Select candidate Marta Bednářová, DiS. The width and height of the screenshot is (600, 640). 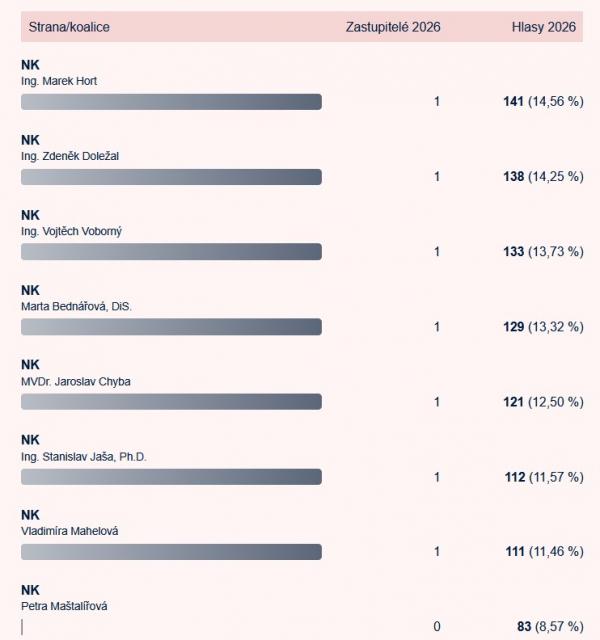tap(76, 306)
